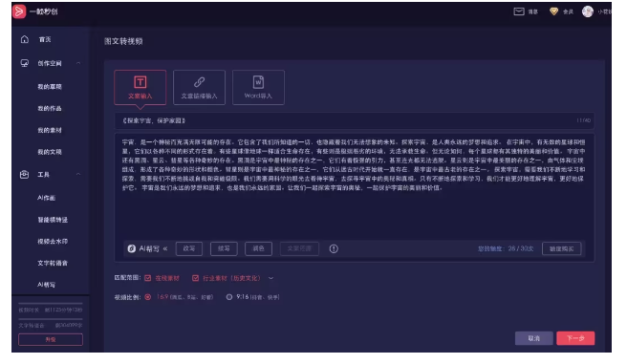Click the quota purchase button
The width and height of the screenshot is (627, 364).
[x=561, y=248]
